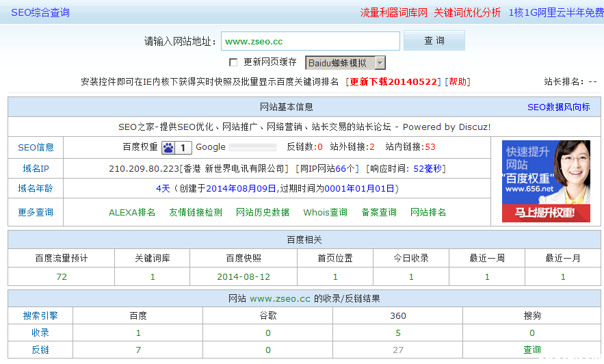Click the website address input field

[310, 41]
